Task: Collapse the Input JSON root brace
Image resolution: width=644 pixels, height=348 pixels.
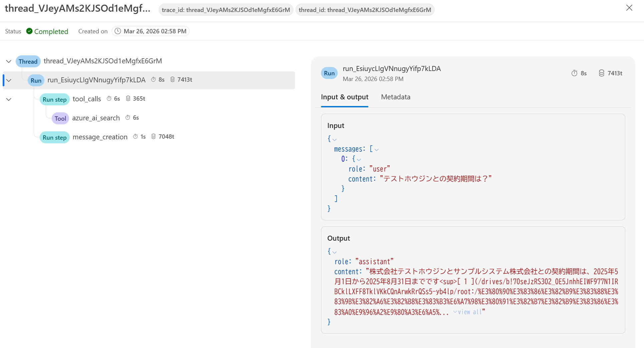Action: [335, 139]
